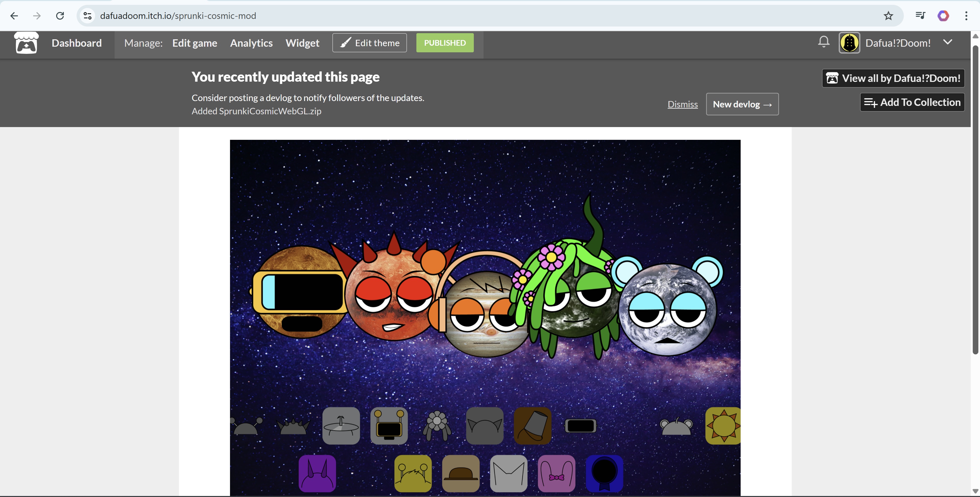Open the Analytics page
980x497 pixels.
point(251,43)
